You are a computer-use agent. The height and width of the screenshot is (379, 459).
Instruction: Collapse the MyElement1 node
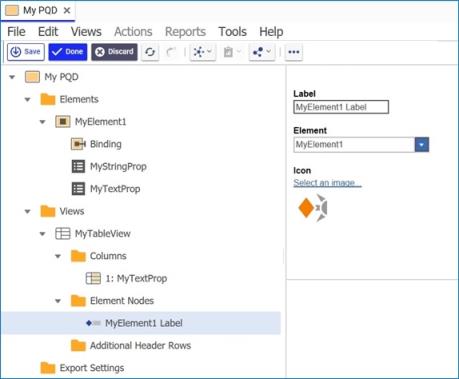tap(43, 122)
